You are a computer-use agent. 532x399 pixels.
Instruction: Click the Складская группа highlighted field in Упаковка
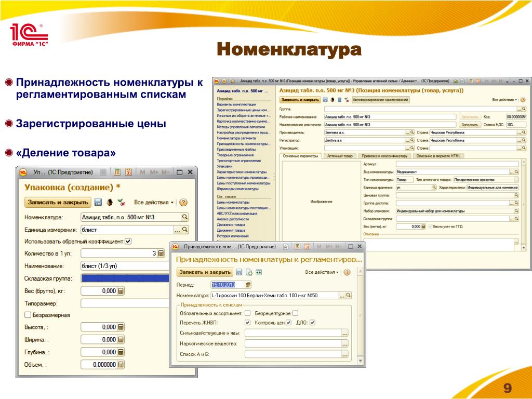[x=125, y=278]
